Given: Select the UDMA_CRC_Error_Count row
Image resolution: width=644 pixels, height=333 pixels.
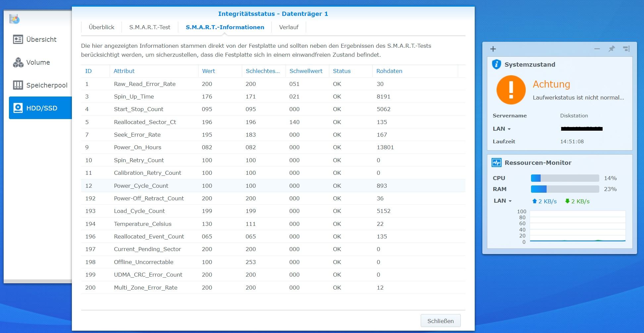Looking at the screenshot, I should 273,275.
